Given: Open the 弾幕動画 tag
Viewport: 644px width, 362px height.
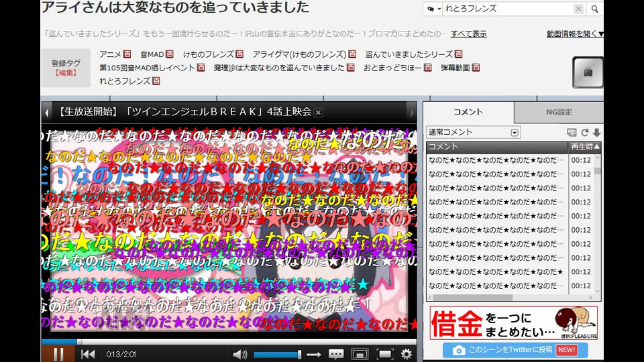Looking at the screenshot, I should [455, 68].
